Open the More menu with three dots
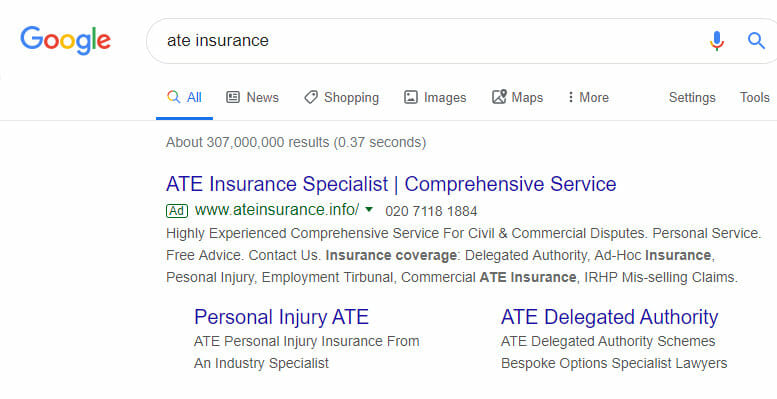 [588, 97]
